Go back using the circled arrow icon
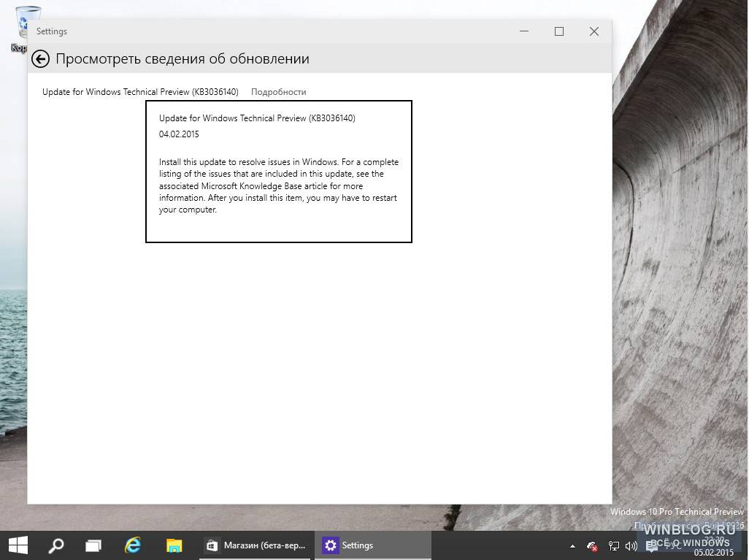 pyautogui.click(x=40, y=58)
